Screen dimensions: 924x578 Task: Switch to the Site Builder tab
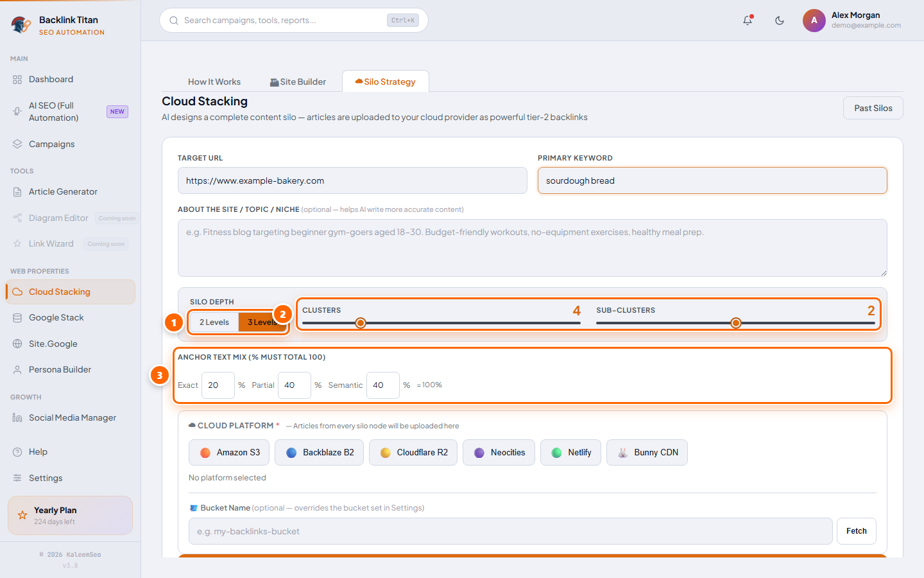[298, 82]
